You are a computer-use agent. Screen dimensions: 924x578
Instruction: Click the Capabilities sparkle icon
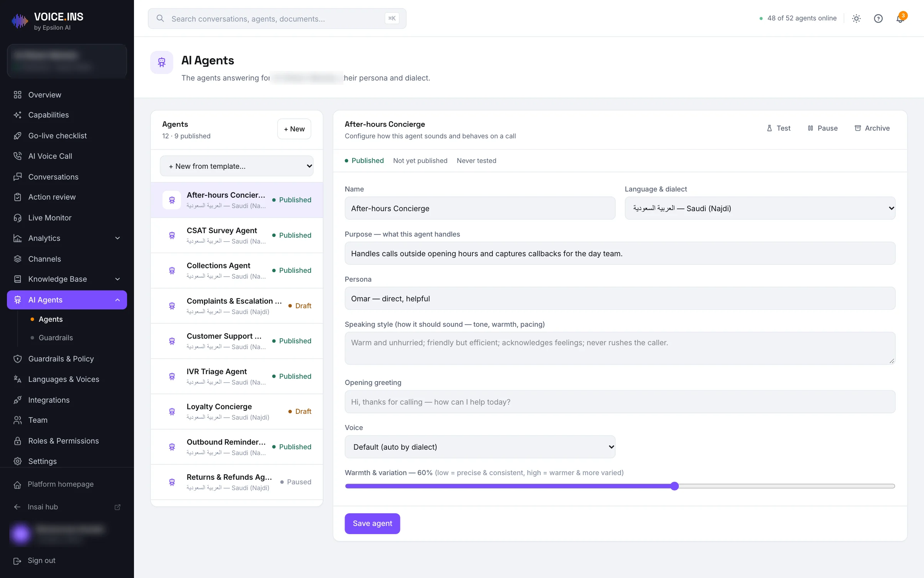pos(18,115)
